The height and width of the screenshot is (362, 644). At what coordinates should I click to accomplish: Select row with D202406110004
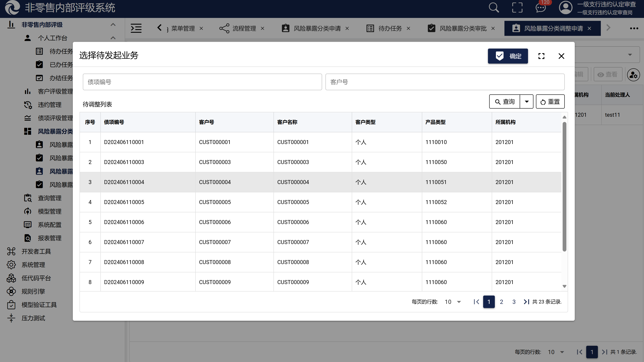click(124, 182)
